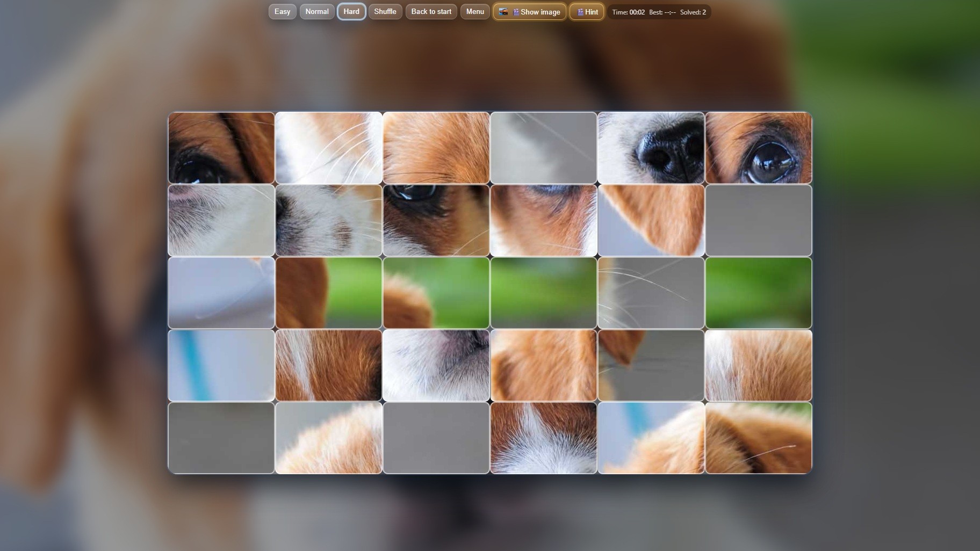Click the Time 00:02 display
The image size is (980, 551).
coord(630,11)
